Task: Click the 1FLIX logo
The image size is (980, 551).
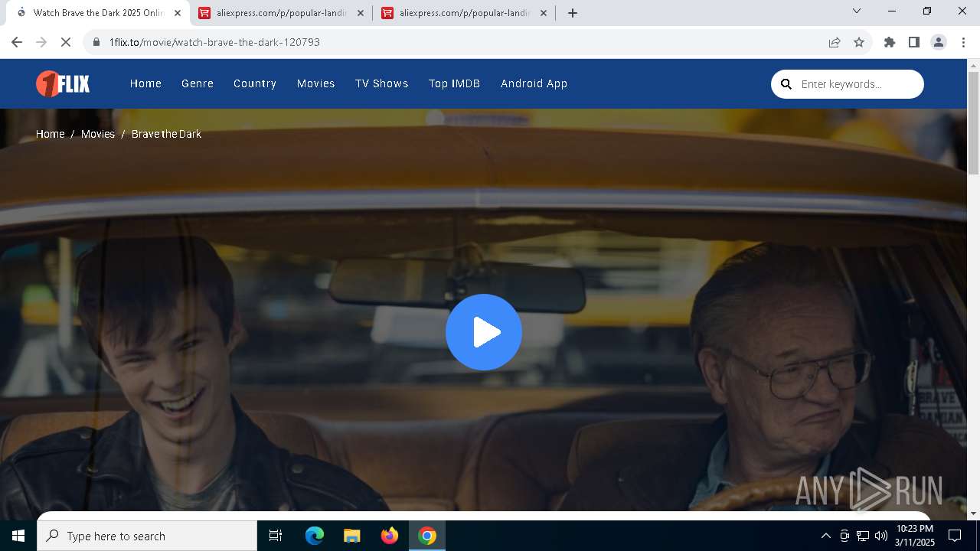Action: tap(63, 83)
